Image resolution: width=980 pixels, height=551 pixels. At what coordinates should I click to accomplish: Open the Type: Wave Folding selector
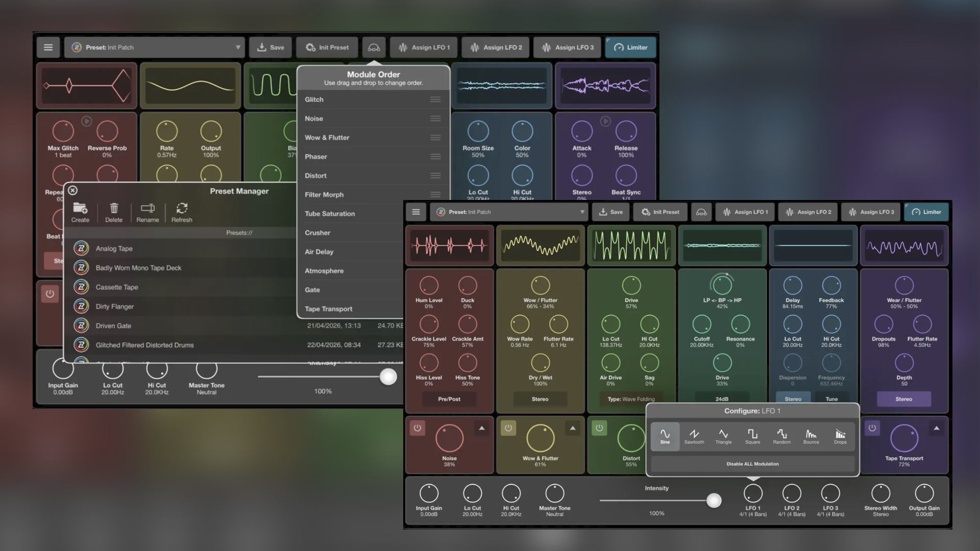click(631, 399)
